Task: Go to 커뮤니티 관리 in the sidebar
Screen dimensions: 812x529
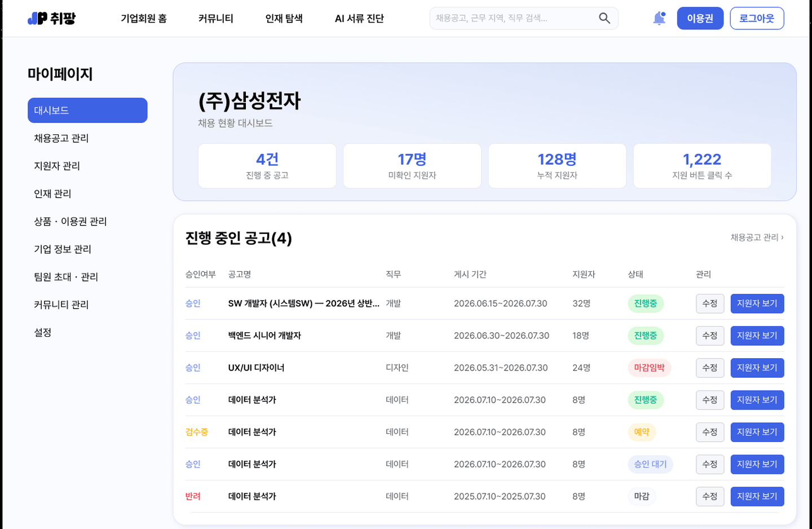Action: [x=61, y=304]
